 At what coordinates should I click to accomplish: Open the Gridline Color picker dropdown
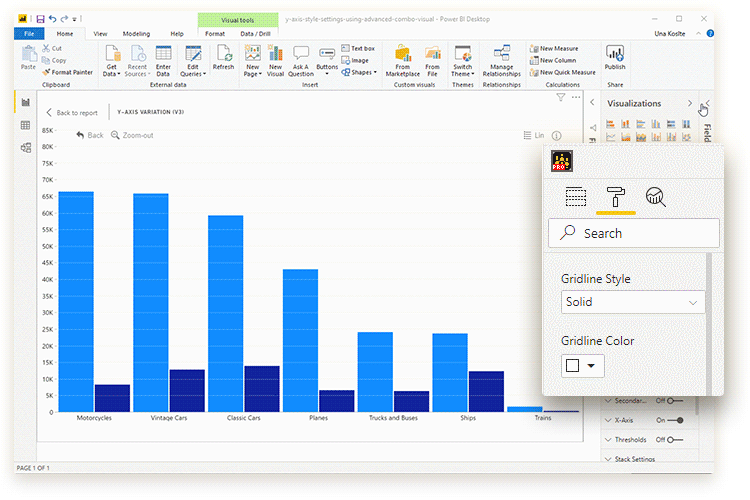[x=583, y=366]
